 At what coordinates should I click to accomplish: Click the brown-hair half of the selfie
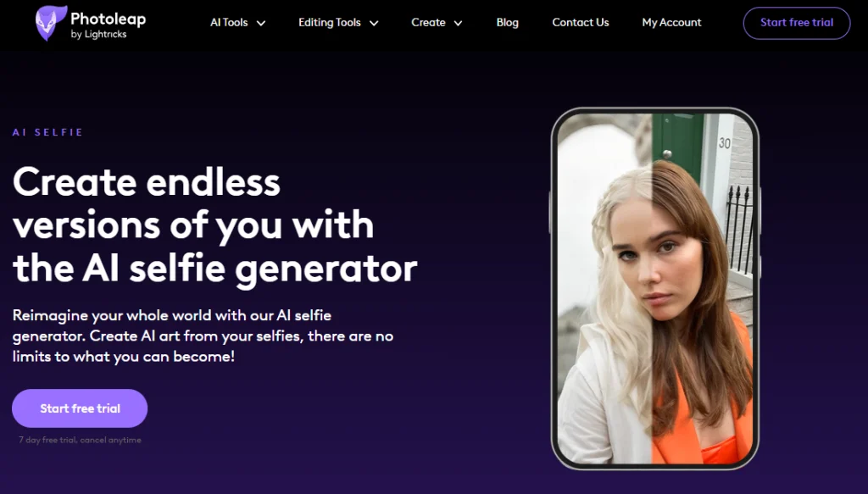pos(702,288)
